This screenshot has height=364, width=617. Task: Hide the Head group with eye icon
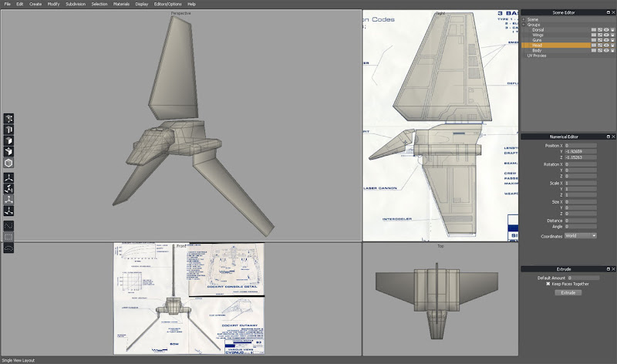pos(606,45)
